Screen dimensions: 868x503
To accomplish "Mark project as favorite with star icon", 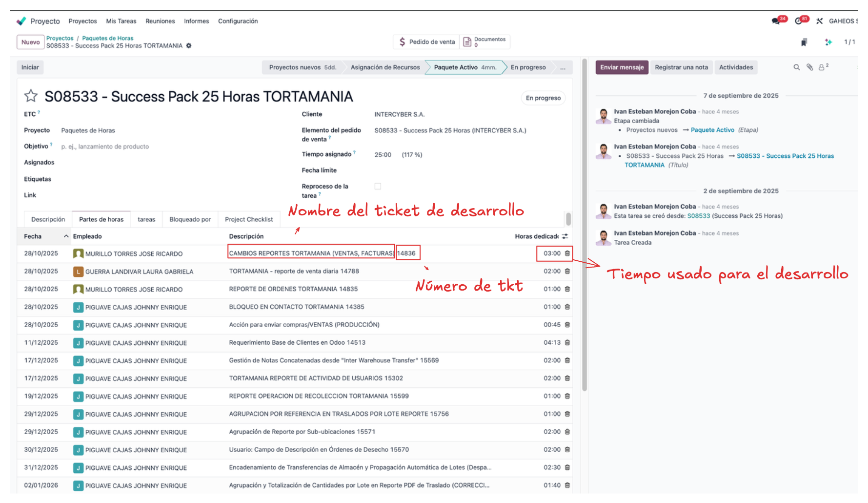I will [x=31, y=96].
